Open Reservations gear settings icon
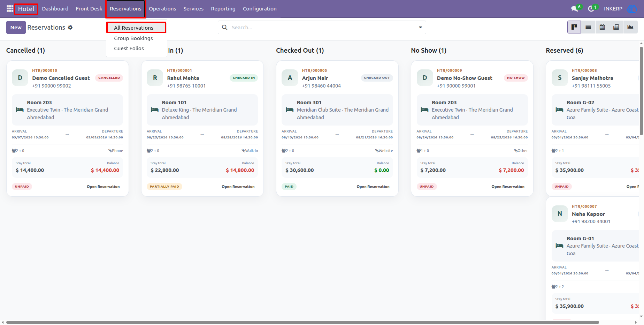The width and height of the screenshot is (644, 325). click(70, 27)
